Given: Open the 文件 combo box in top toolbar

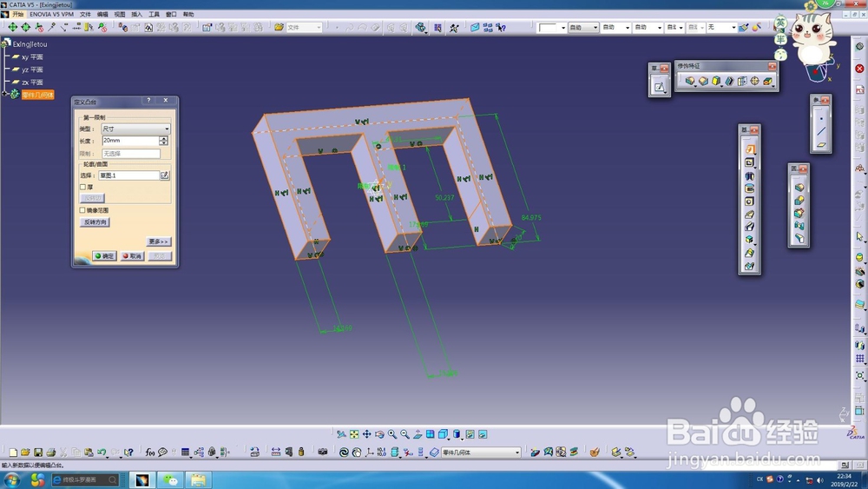Looking at the screenshot, I should tap(304, 27).
